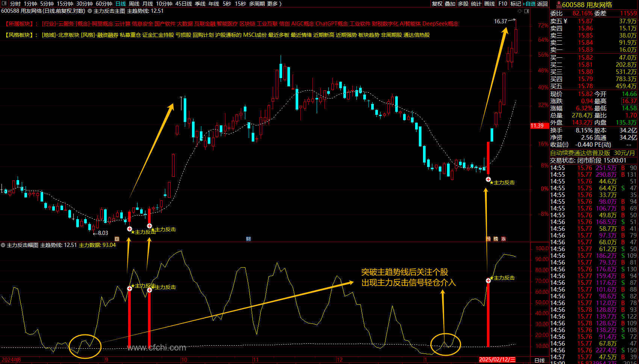Click the 北京板块 region tag
Screen dimensions: 639x364
[x=68, y=35]
